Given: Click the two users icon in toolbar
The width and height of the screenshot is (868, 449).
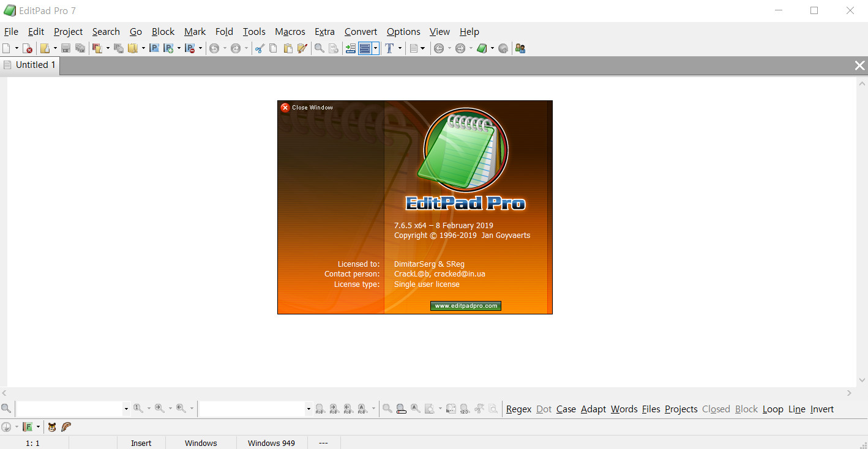Looking at the screenshot, I should click(x=520, y=48).
